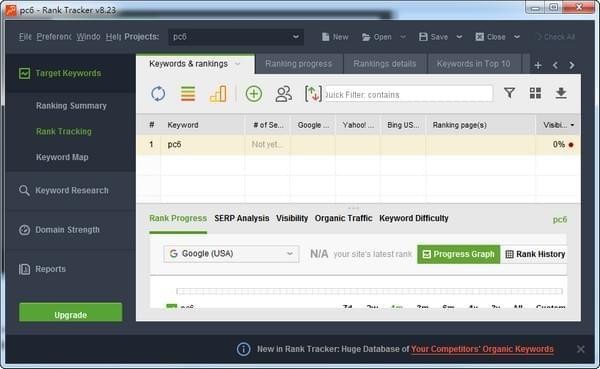Click the Yahoo! column header
Viewport: 600px width, 369px height.
pyautogui.click(x=358, y=125)
